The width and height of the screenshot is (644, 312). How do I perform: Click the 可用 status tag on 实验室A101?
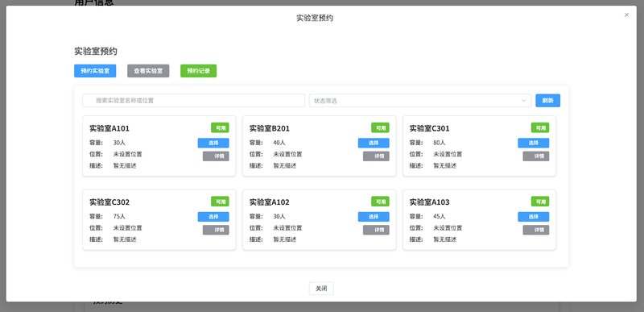coord(220,128)
